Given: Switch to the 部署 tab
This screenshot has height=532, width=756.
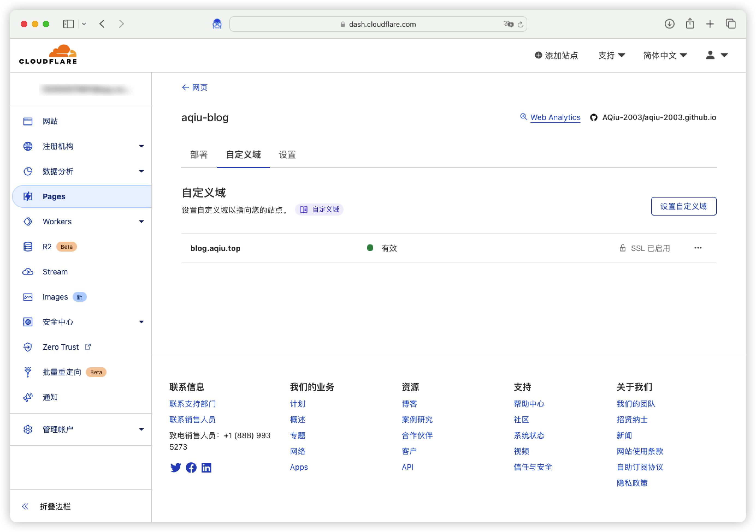Looking at the screenshot, I should [x=199, y=155].
